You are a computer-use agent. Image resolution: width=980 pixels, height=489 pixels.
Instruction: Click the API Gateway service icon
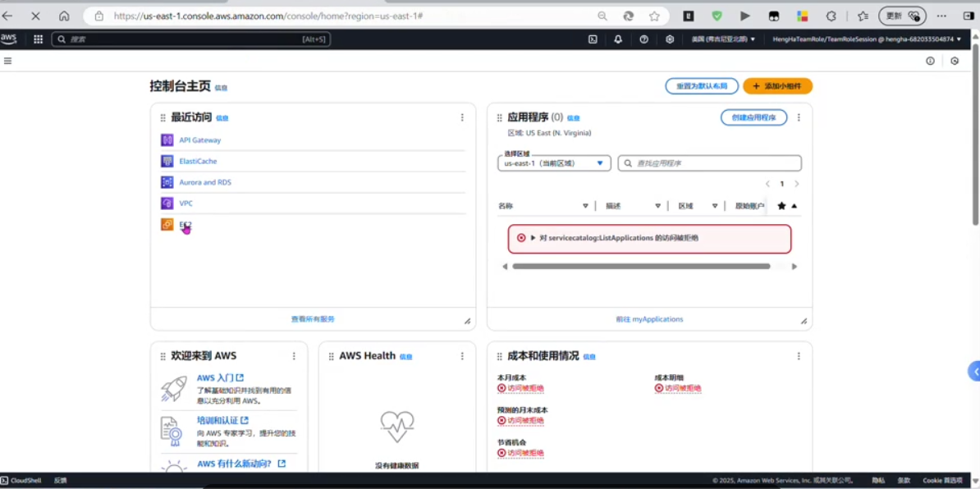[x=167, y=140]
